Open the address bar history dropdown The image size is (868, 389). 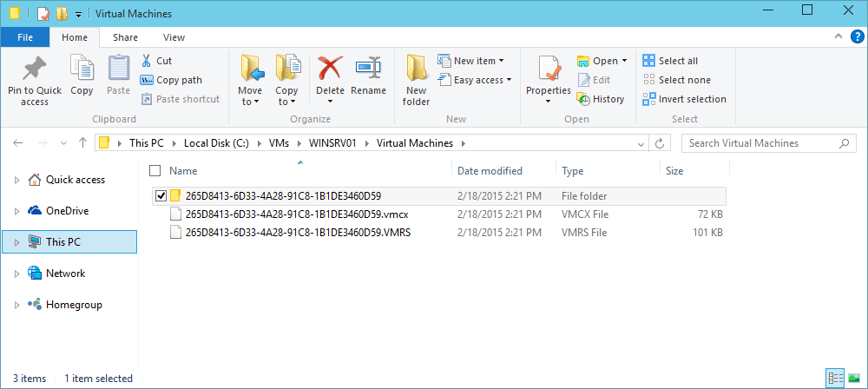coord(641,143)
